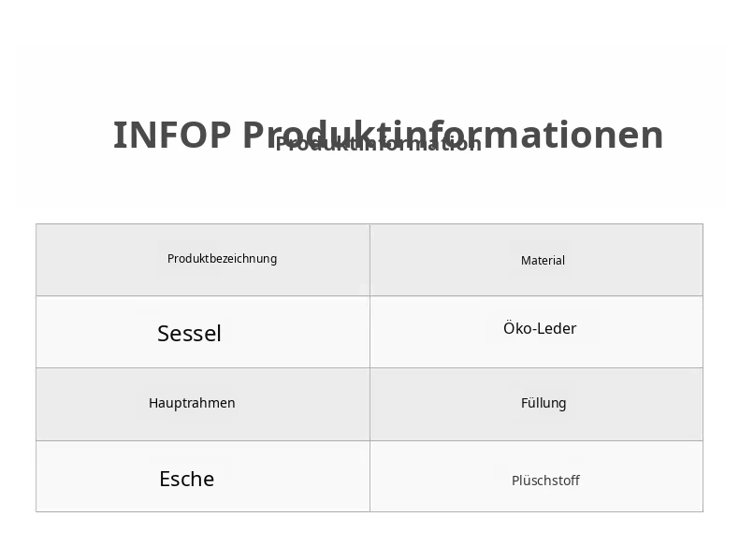
Task: Click the text Hauptrahmen
Action: [x=192, y=403]
